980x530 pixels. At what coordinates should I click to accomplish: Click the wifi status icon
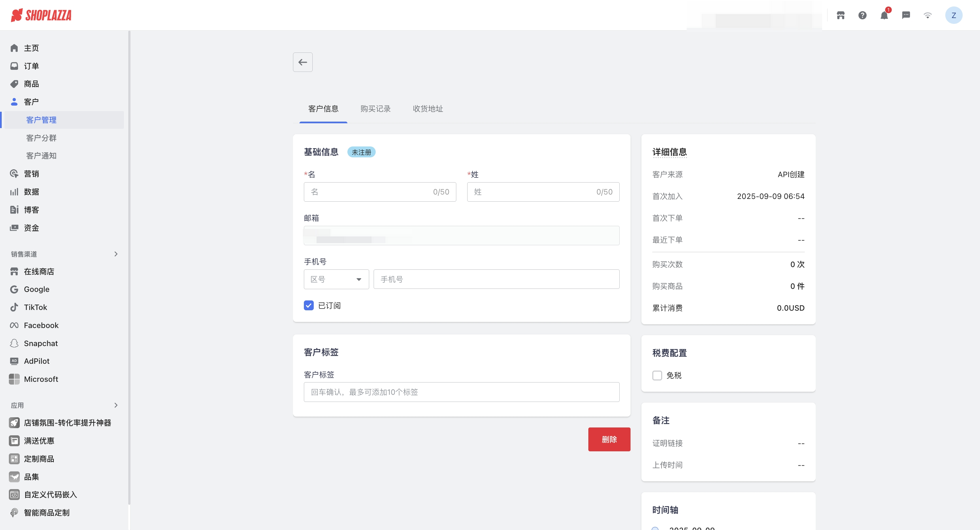(x=928, y=15)
